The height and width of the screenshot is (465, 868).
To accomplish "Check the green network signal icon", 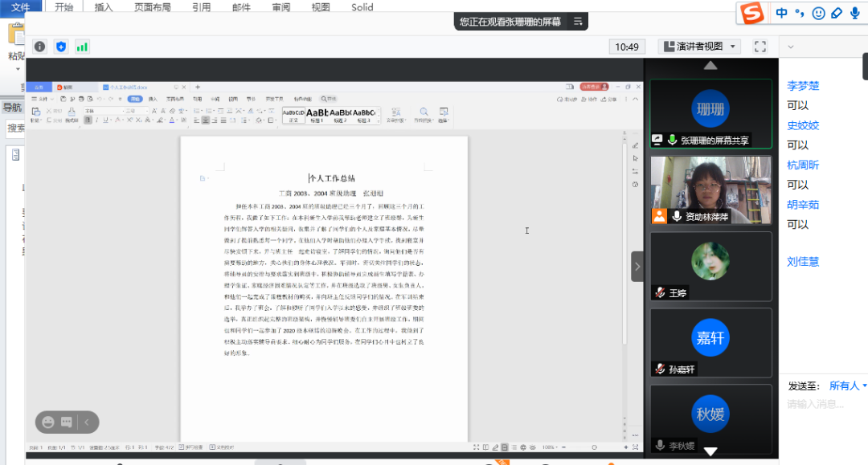I will click(82, 47).
